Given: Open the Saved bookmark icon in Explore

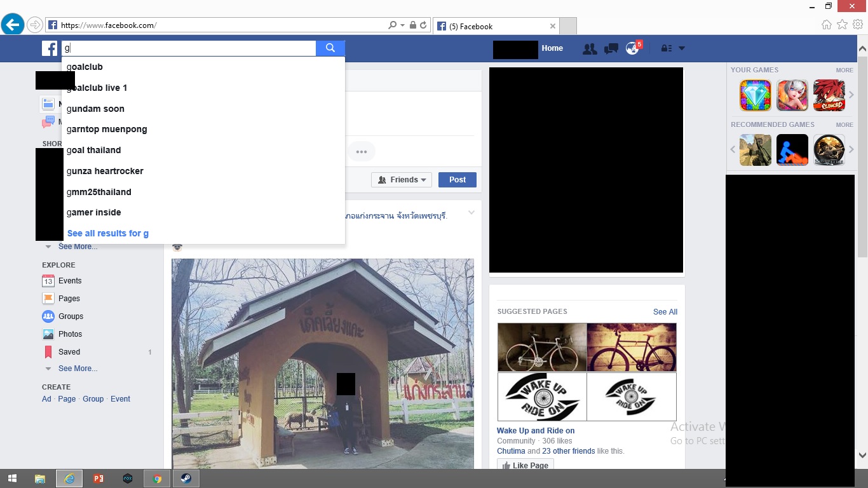Looking at the screenshot, I should tap(48, 352).
